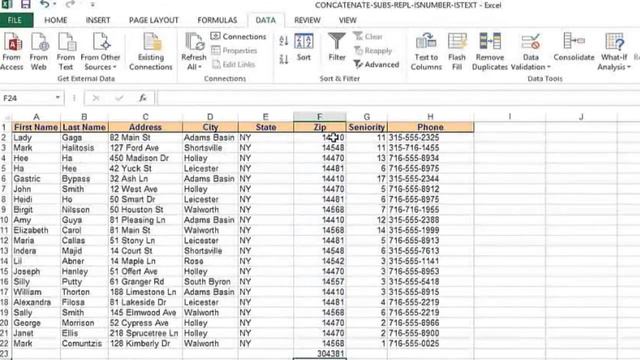Toggle the Filter funnel
This screenshot has height=360, width=640.
click(x=337, y=47)
